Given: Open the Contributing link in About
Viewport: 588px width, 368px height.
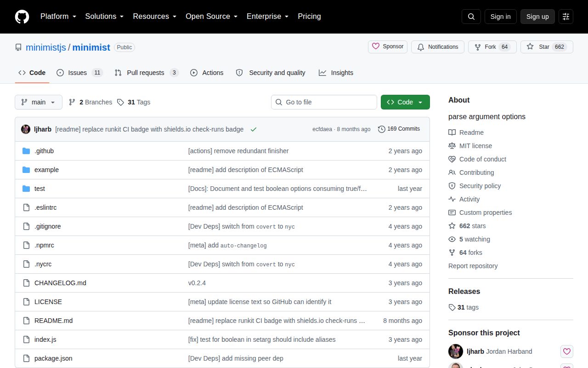Looking at the screenshot, I should pos(471,172).
